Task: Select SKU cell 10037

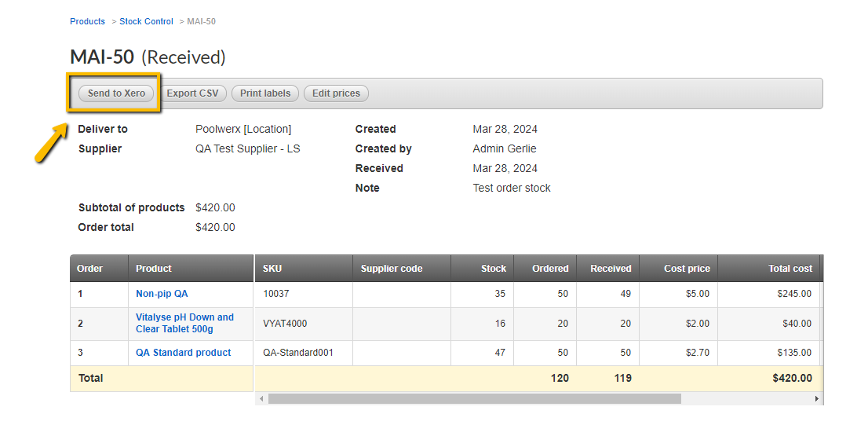Action: 304,294
